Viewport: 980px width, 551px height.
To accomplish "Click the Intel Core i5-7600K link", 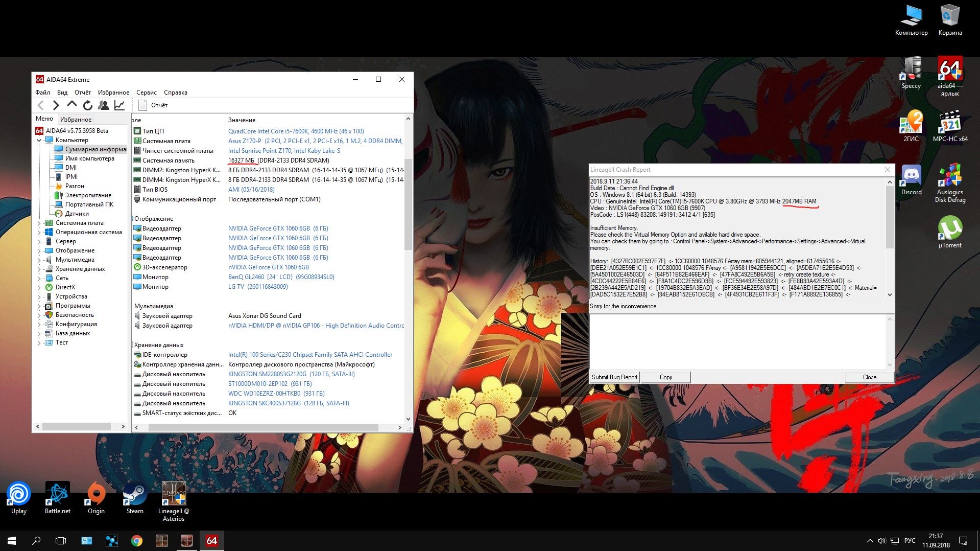I will [296, 131].
